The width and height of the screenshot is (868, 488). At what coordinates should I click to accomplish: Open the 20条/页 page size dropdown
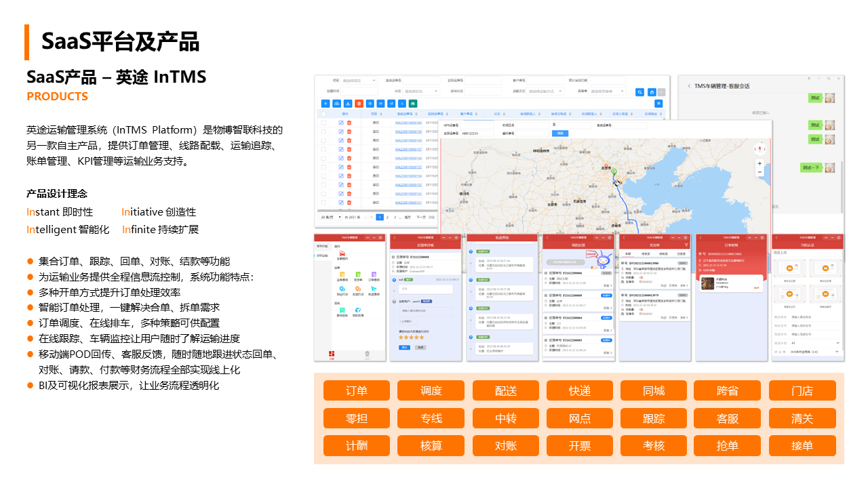pyautogui.click(x=330, y=217)
